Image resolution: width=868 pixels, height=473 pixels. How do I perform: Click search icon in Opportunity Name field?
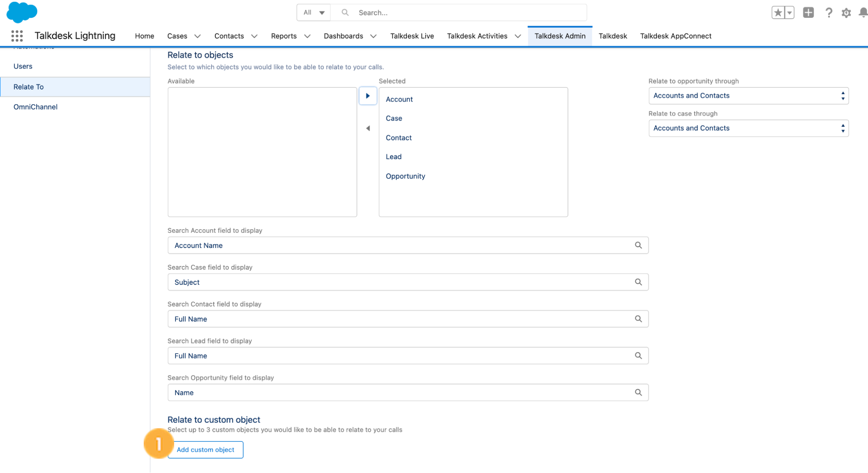[638, 393]
